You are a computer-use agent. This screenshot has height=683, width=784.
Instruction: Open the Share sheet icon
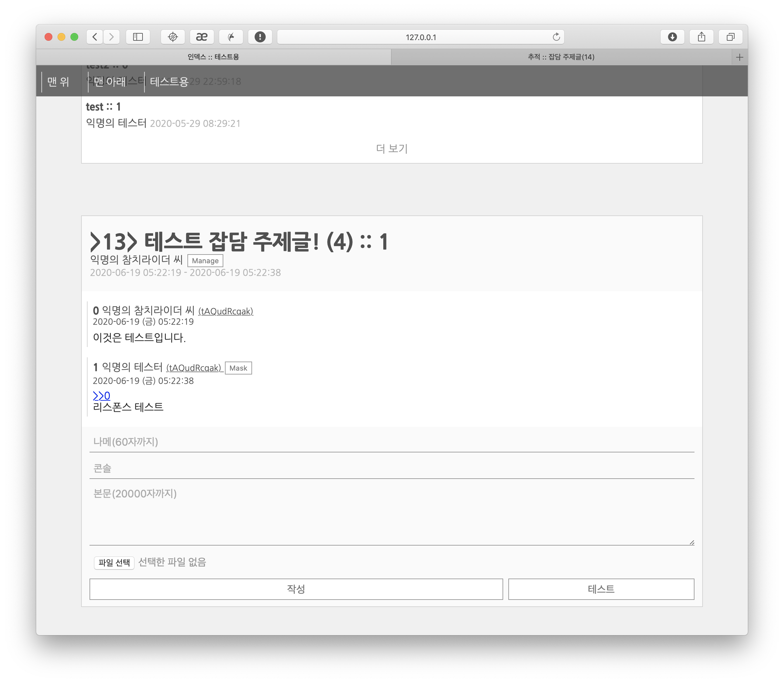tap(701, 37)
